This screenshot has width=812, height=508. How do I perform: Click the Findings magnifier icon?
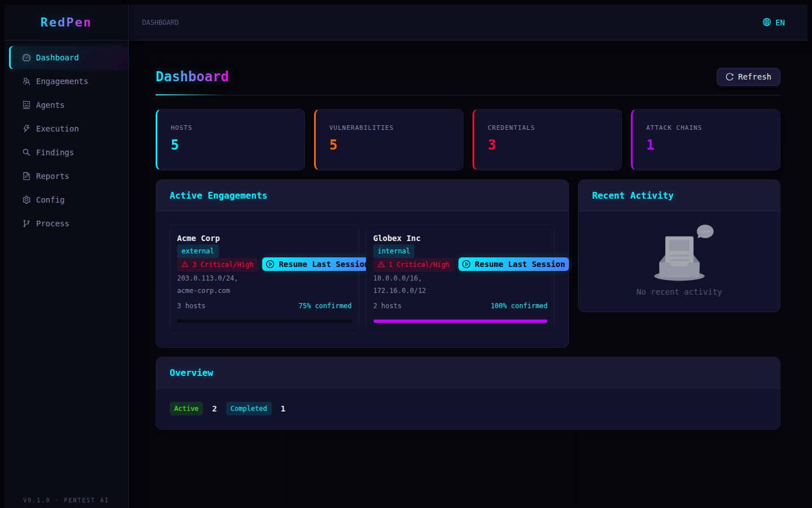pos(27,152)
